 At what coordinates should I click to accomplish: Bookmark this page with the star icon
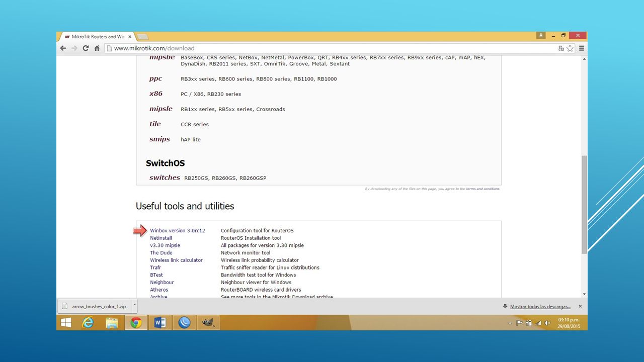570,48
